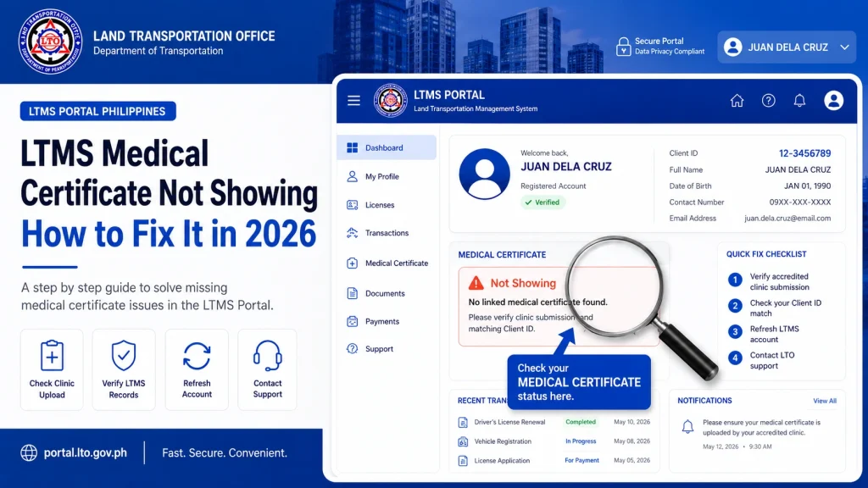Click the Licenses card icon
This screenshot has width=868, height=488.
352,205
